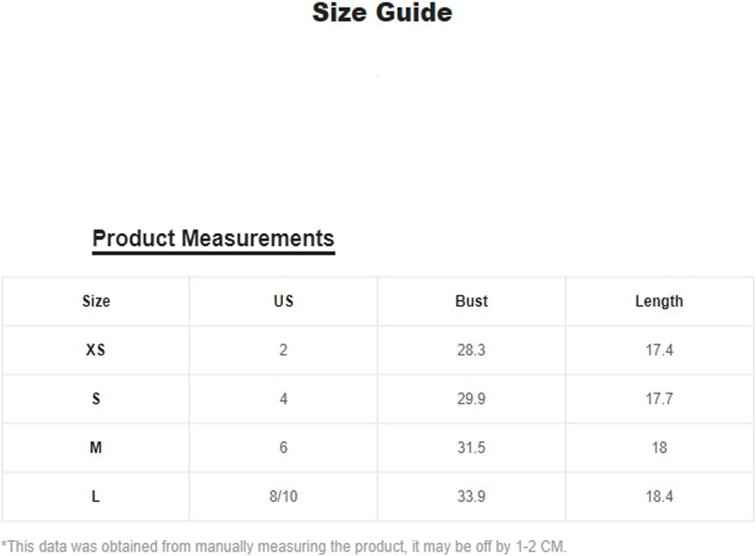Screen dimensions: 756x556
Task: Select the S size row label
Action: (96, 399)
